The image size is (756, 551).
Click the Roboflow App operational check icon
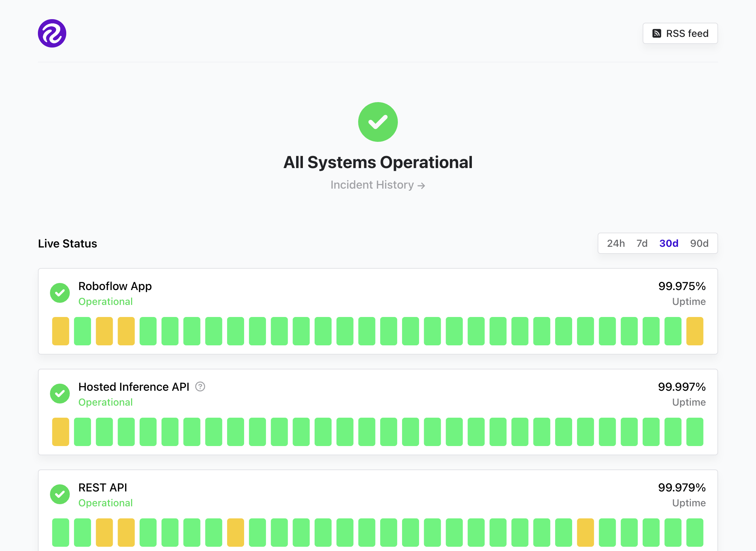click(x=60, y=293)
